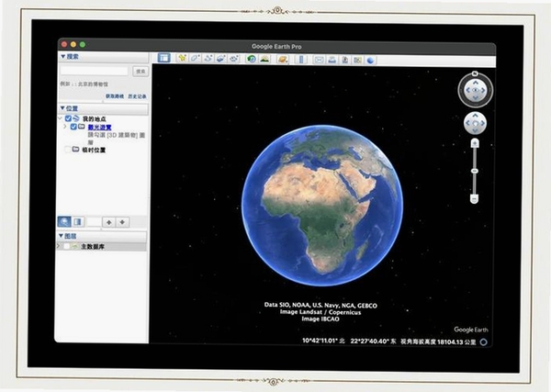The height and width of the screenshot is (392, 551).
Task: Click the split panel view icon
Action: click(78, 222)
